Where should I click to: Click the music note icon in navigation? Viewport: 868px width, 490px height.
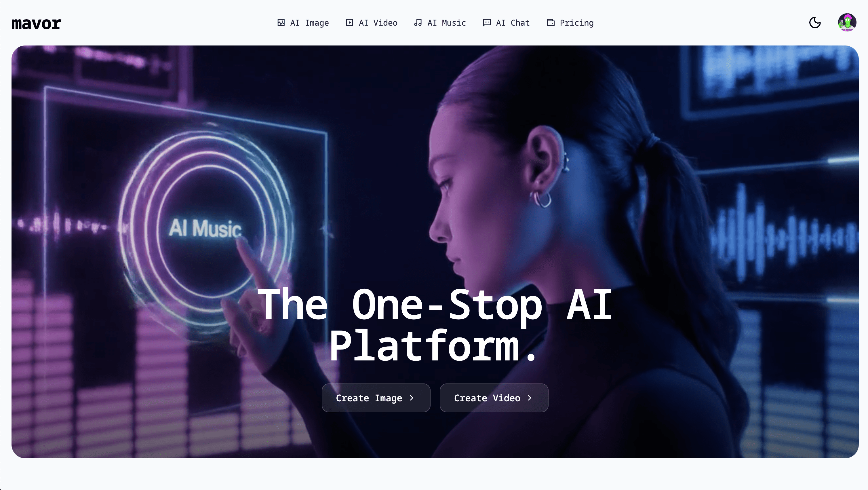pos(418,22)
